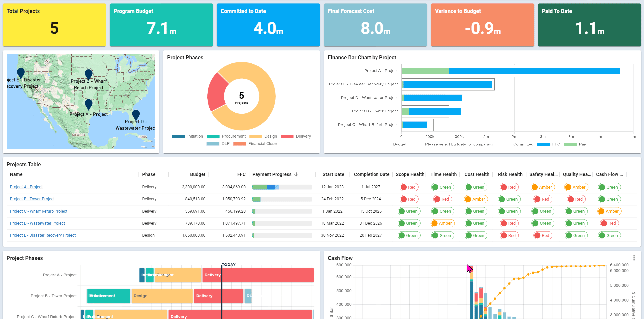Sort table by Name column header
644x319 pixels.
[16, 174]
